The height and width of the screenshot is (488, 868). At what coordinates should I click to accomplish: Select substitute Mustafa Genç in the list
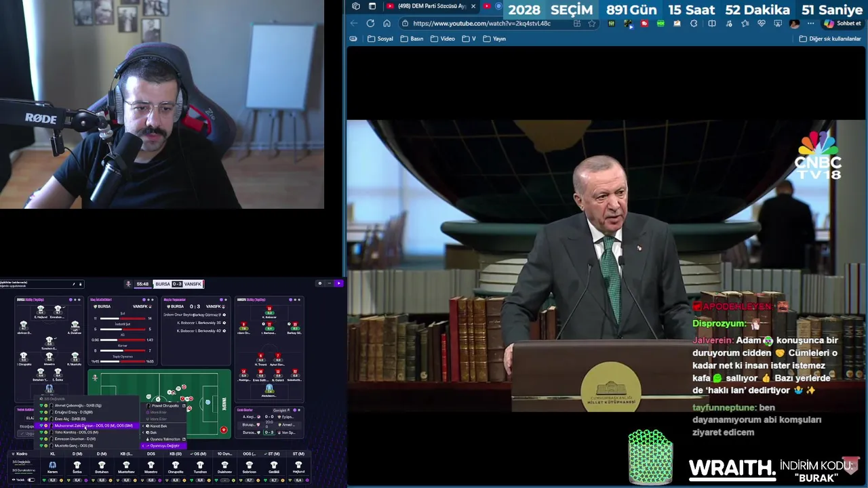point(87,446)
